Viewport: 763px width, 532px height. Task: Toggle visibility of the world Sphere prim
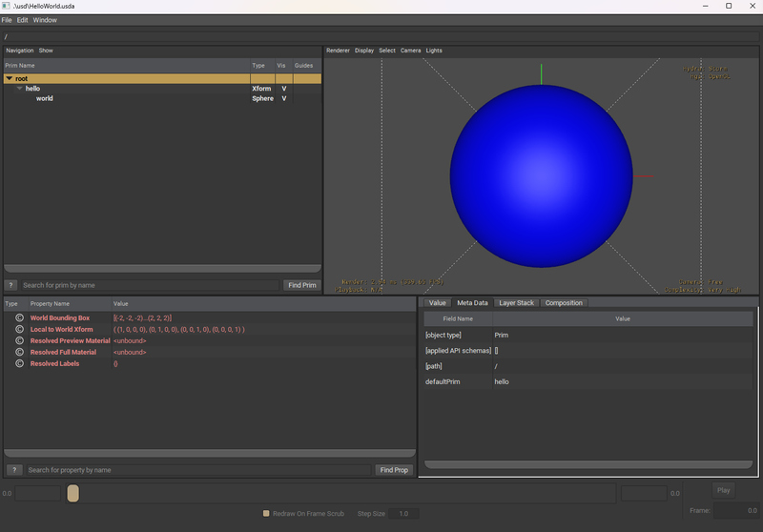[283, 98]
